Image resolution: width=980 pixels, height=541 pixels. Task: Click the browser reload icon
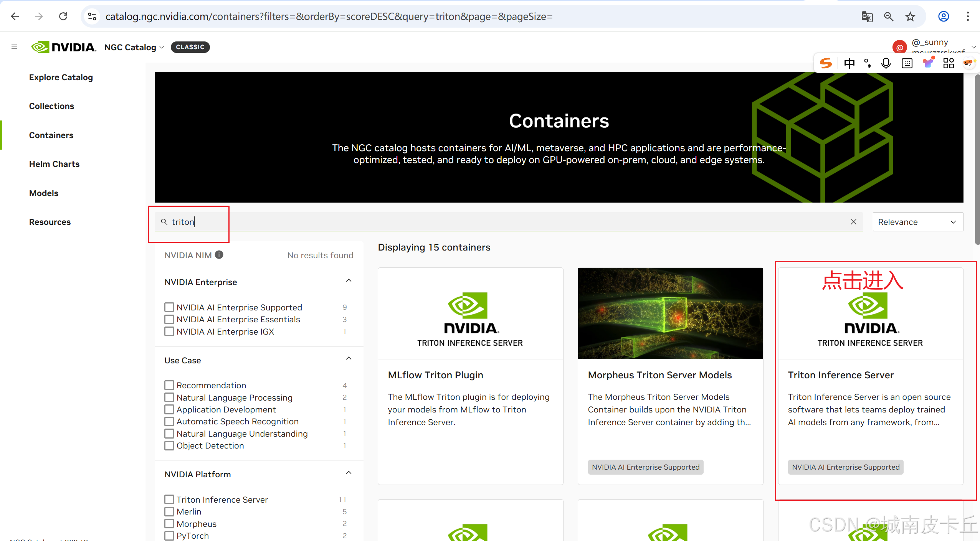(x=63, y=16)
